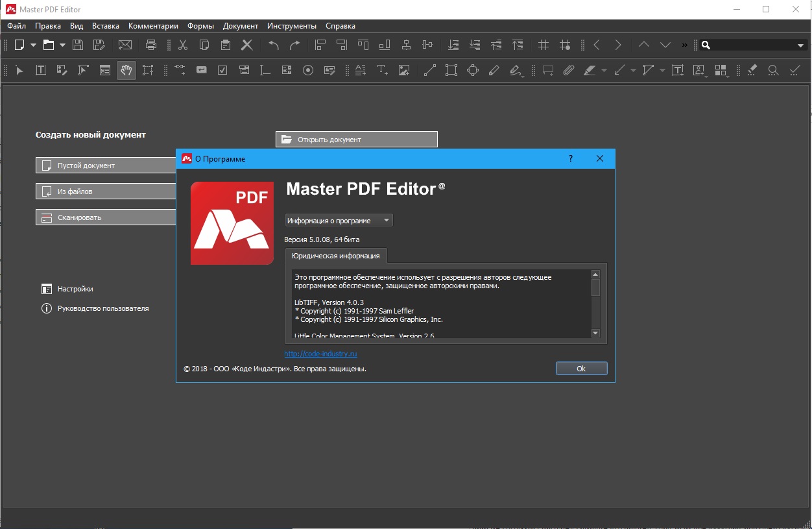Click the New document icon in the toolbar
The height and width of the screenshot is (529, 812).
[19, 45]
